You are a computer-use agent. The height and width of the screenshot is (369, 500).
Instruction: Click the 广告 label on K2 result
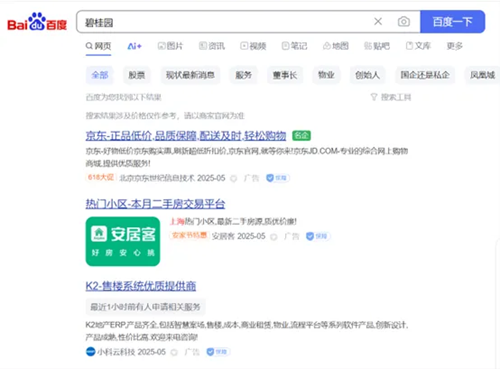(x=192, y=352)
